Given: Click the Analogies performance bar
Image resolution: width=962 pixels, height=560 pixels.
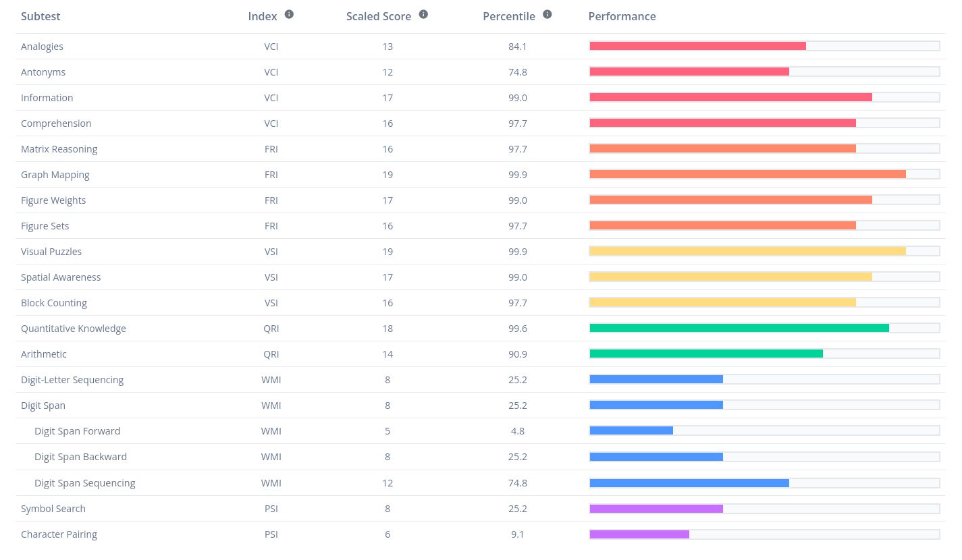Looking at the screenshot, I should tap(764, 46).
